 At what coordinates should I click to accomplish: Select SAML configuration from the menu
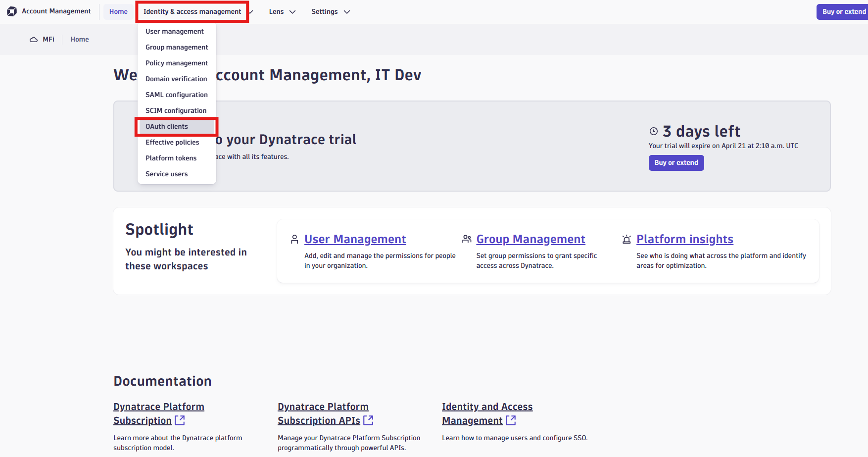pos(177,95)
